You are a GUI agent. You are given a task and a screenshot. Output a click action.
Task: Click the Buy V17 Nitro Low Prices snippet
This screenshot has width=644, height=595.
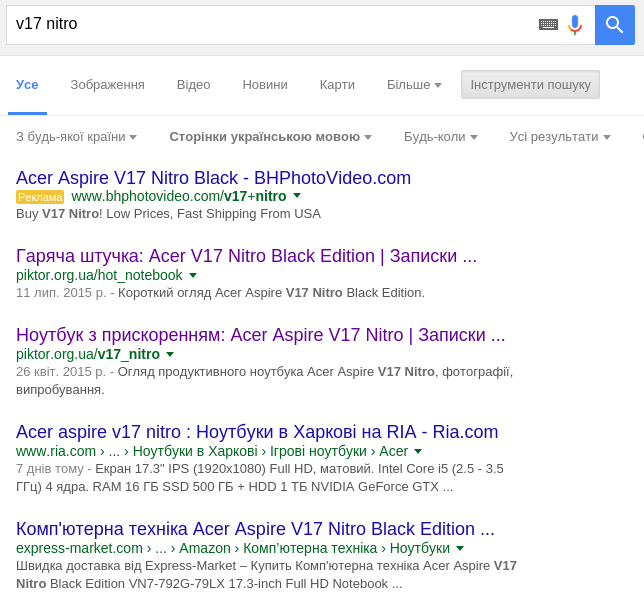(168, 214)
